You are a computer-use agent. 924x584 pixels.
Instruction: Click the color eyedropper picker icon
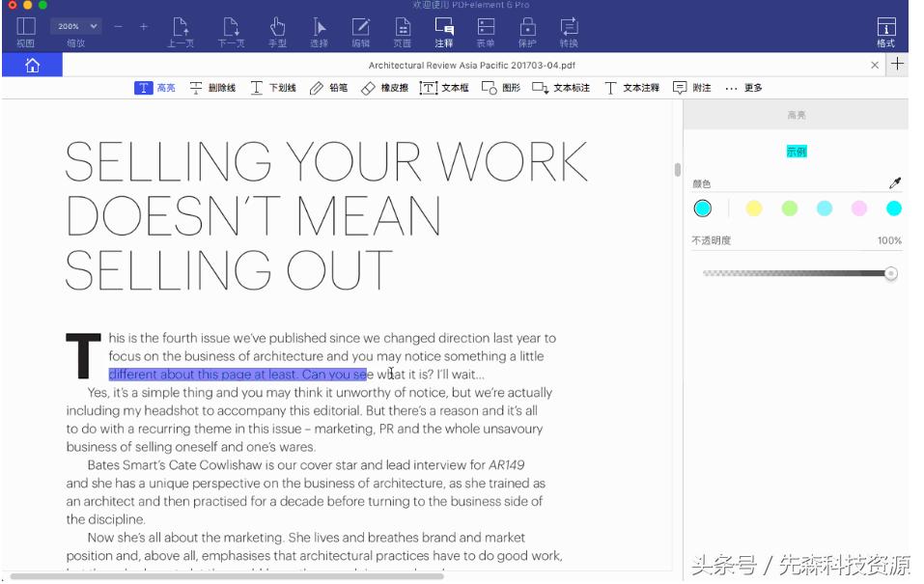(x=894, y=183)
